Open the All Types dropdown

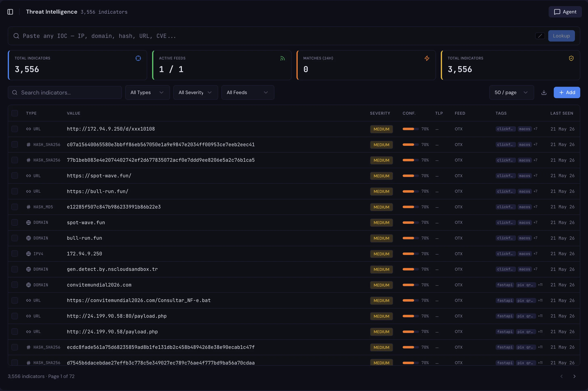147,92
